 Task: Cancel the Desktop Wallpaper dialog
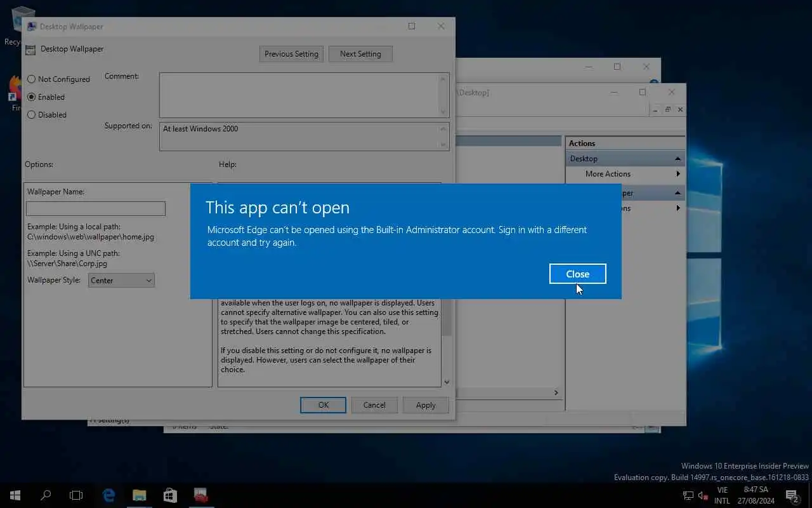click(374, 405)
